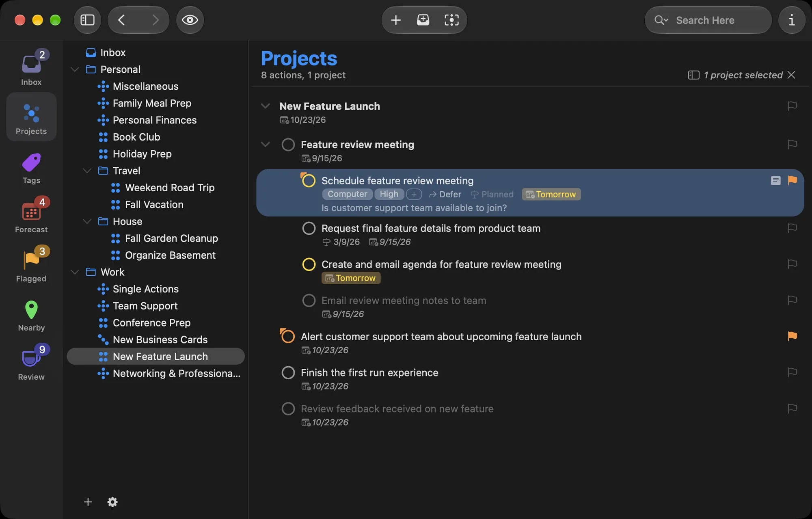Open note icon on Schedule feature review meeting
Viewport: 812px width, 519px height.
(775, 180)
